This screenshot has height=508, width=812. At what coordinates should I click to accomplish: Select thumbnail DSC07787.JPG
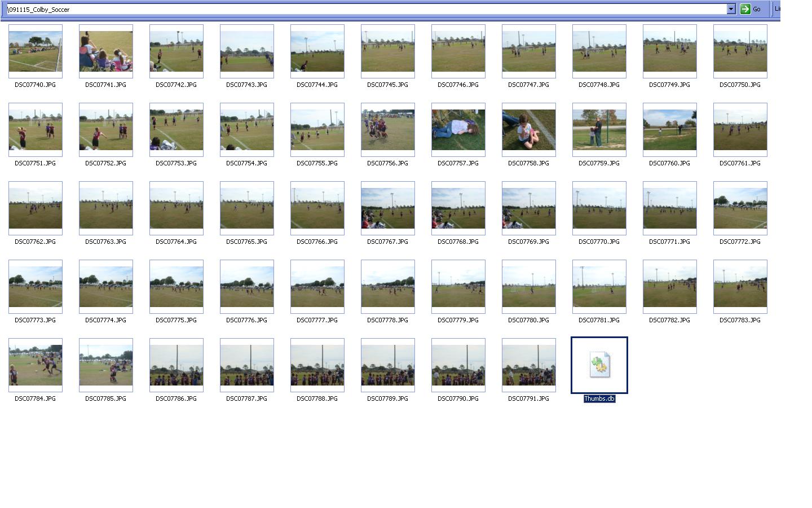point(247,365)
